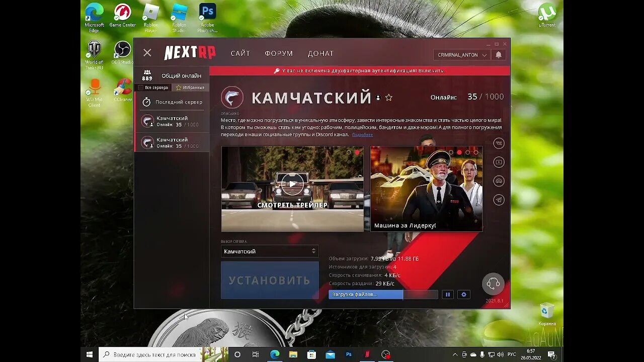Play the СМОТРЕТЬ ТРЕЙЛЕР video
The image size is (644, 362).
coord(292,184)
